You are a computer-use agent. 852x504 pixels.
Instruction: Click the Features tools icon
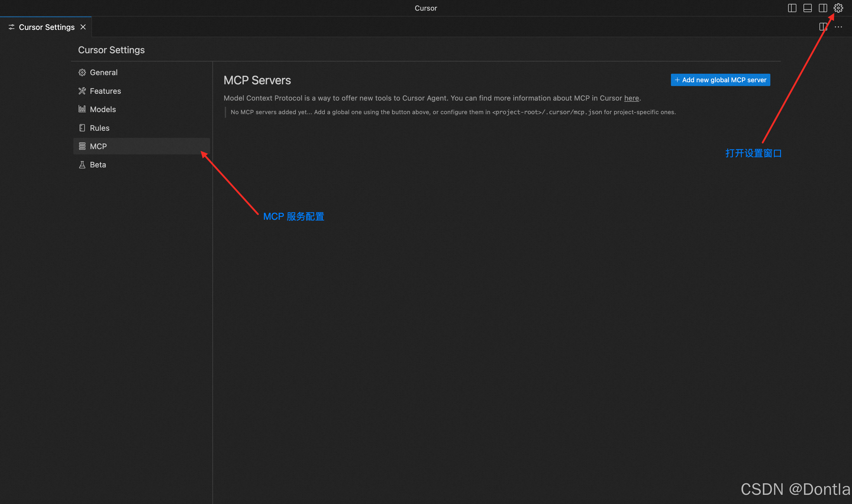[82, 91]
